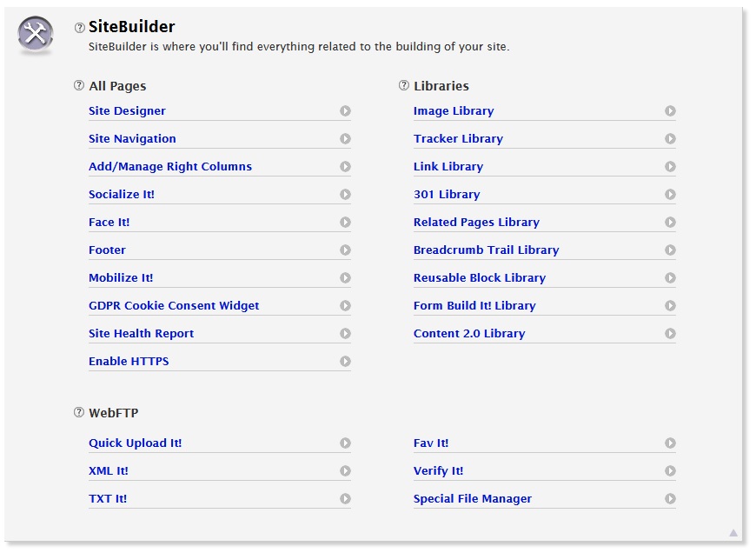Open the Tracker Library
756x553 pixels.
tap(458, 139)
